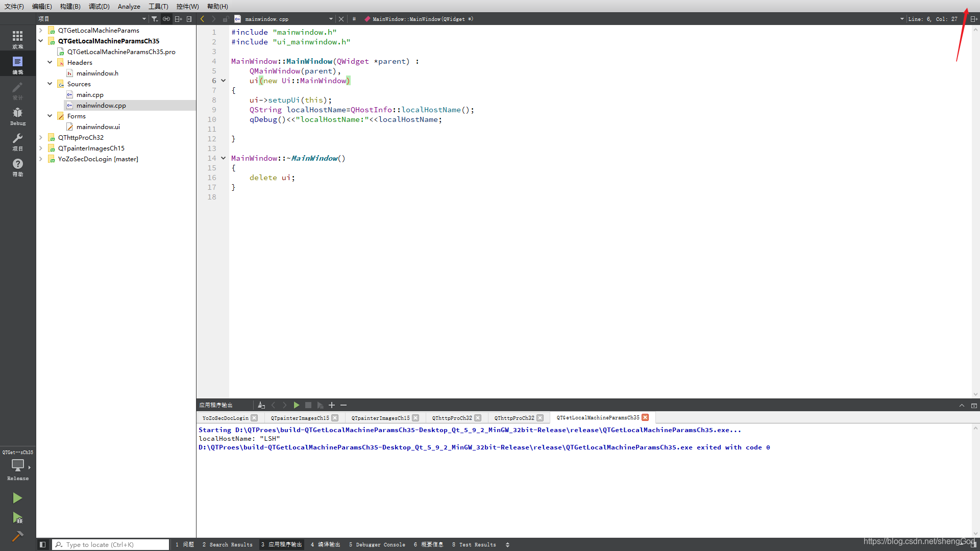
Task: Toggle fold marker at line 14
Action: (223, 158)
